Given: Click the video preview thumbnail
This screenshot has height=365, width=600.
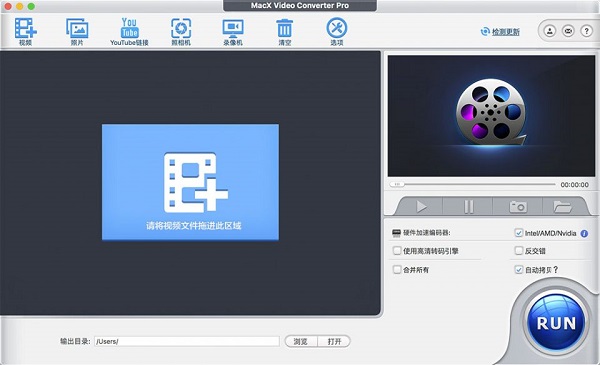Looking at the screenshot, I should (x=491, y=116).
